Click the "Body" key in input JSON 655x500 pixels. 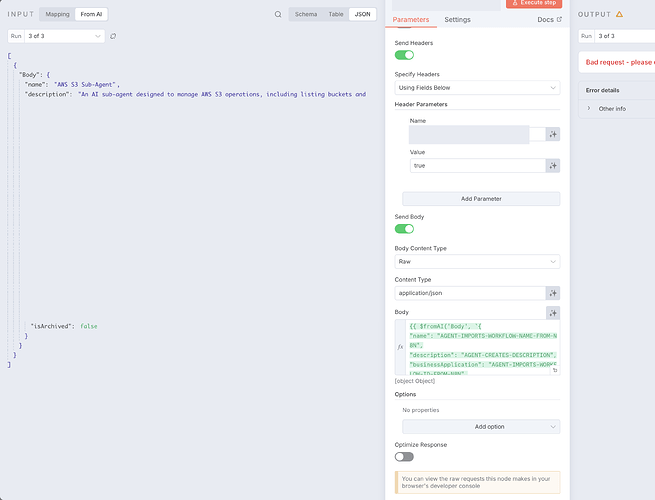coord(29,75)
